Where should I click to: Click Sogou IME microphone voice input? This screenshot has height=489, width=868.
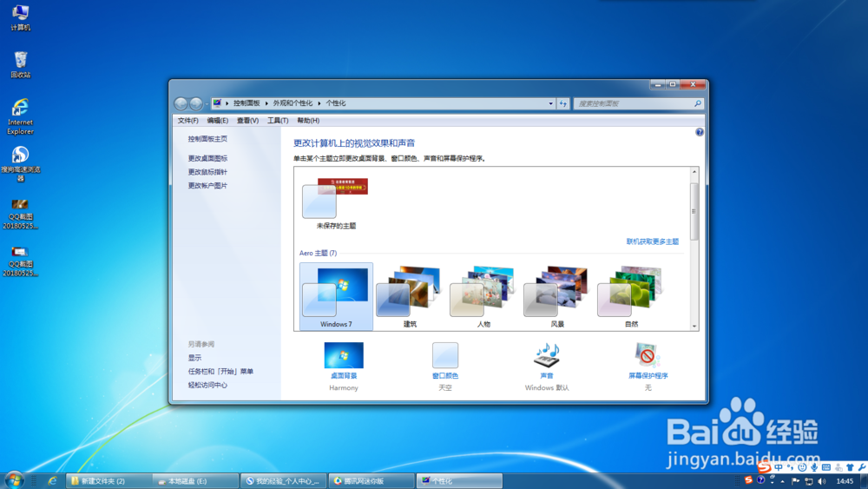[x=814, y=467]
